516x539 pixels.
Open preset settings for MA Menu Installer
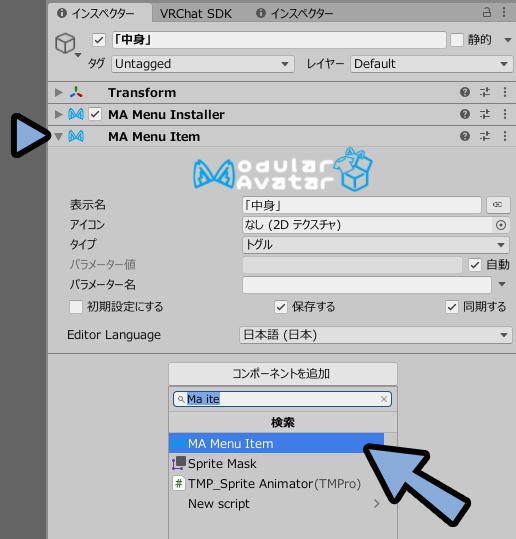(x=485, y=114)
